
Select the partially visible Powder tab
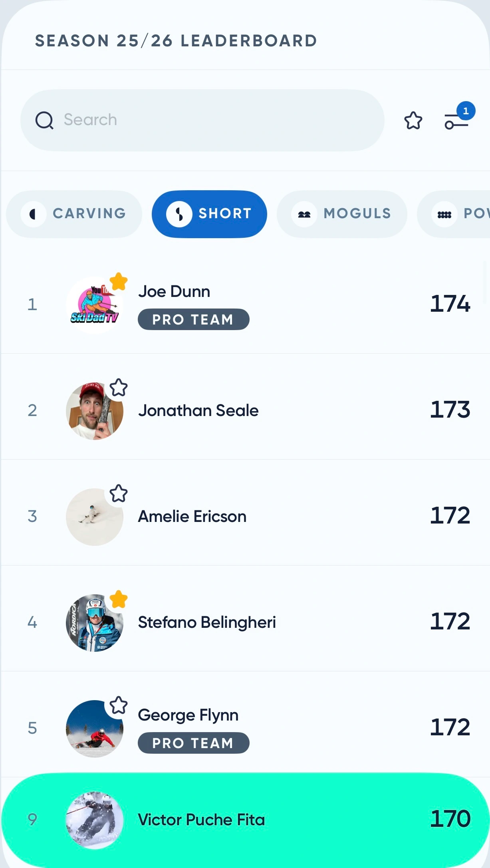(454, 214)
